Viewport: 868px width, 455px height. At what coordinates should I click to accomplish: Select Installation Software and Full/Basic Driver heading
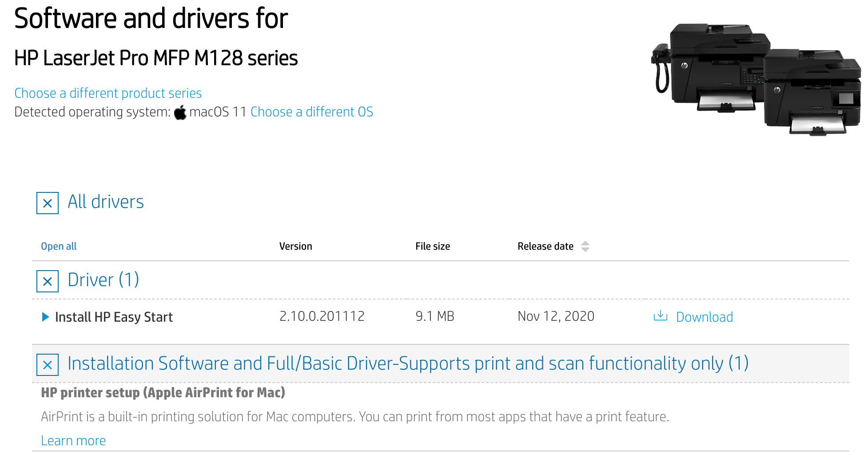click(x=408, y=363)
